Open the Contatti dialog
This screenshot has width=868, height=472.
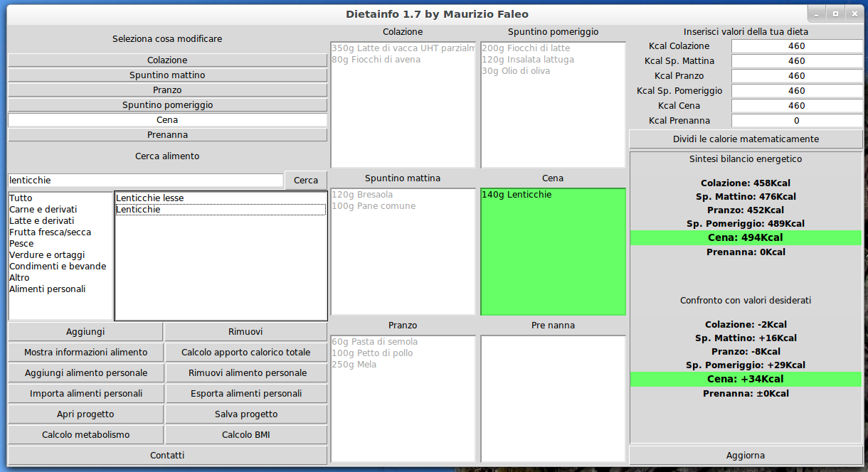pyautogui.click(x=167, y=456)
